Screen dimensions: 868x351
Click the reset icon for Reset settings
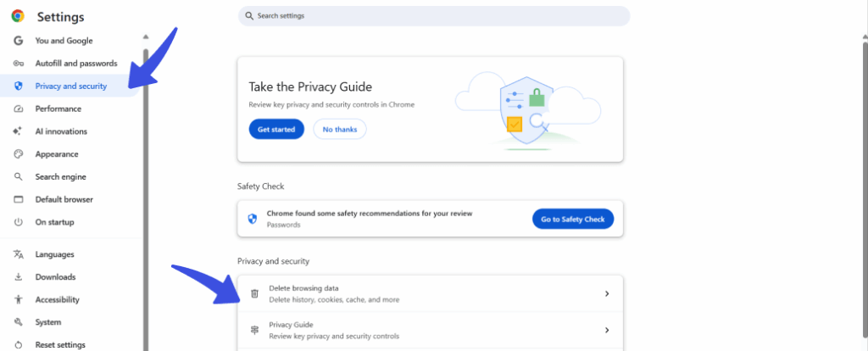(x=19, y=345)
